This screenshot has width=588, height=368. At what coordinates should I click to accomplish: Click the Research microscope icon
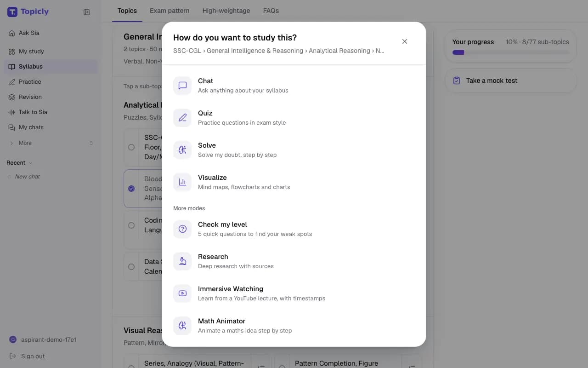pyautogui.click(x=182, y=261)
